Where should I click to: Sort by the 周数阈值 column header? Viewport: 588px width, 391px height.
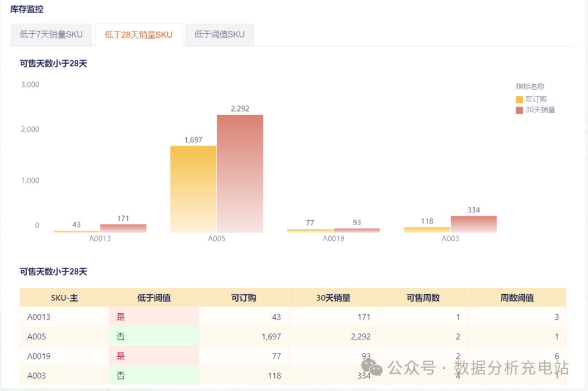(517, 298)
